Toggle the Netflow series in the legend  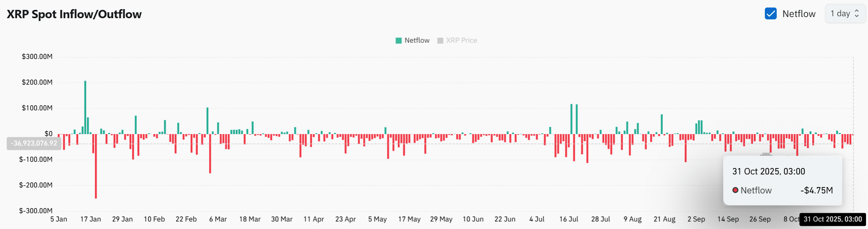coord(417,40)
